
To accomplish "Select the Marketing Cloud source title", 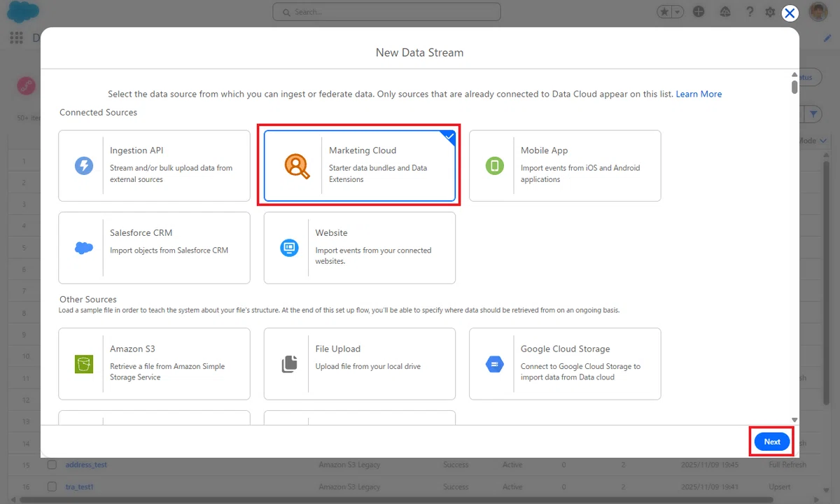I will pos(363,150).
